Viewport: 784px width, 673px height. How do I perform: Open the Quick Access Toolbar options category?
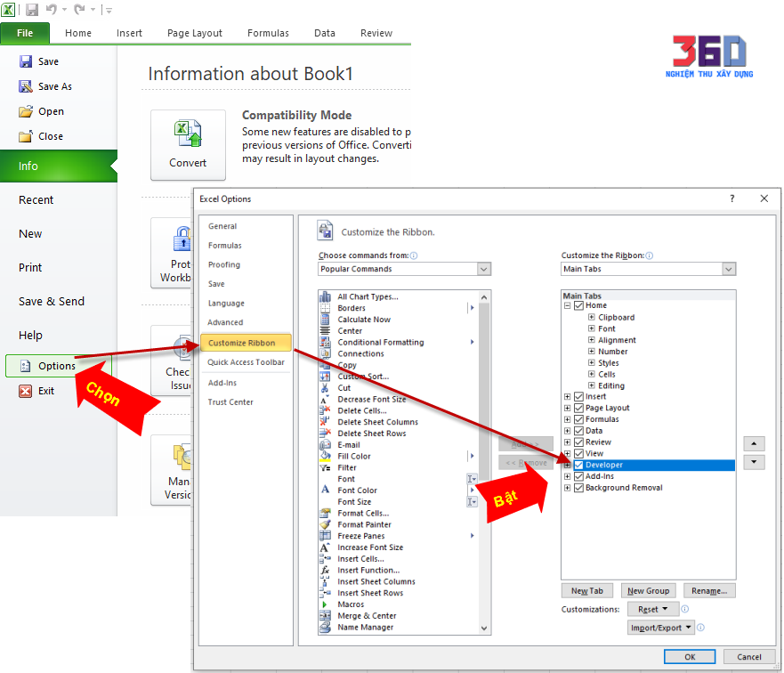pos(246,362)
